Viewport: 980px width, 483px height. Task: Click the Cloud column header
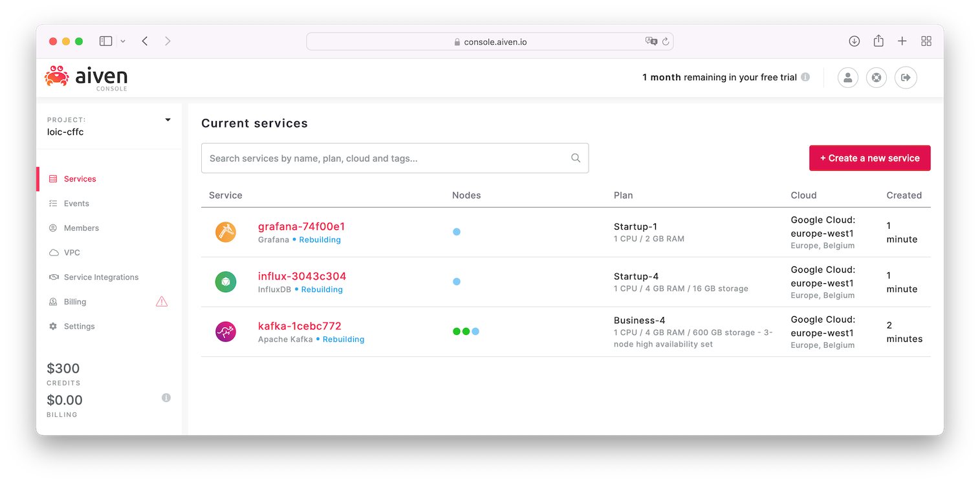pos(803,195)
